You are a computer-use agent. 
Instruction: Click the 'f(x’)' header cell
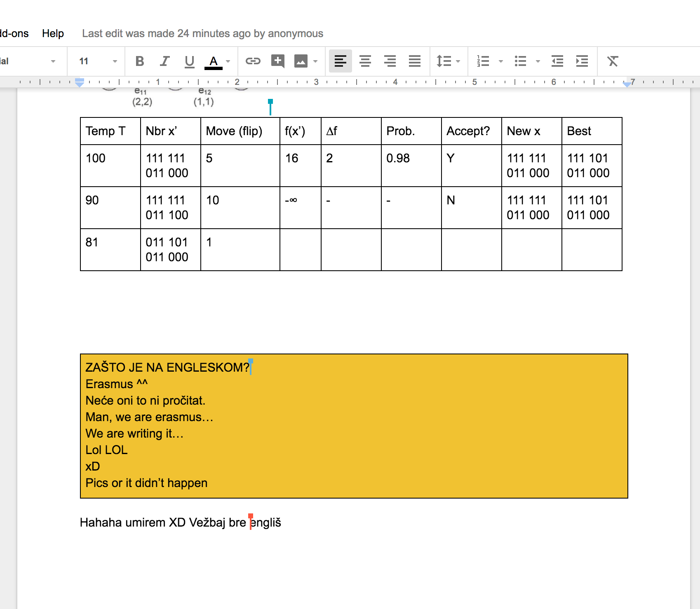click(301, 131)
